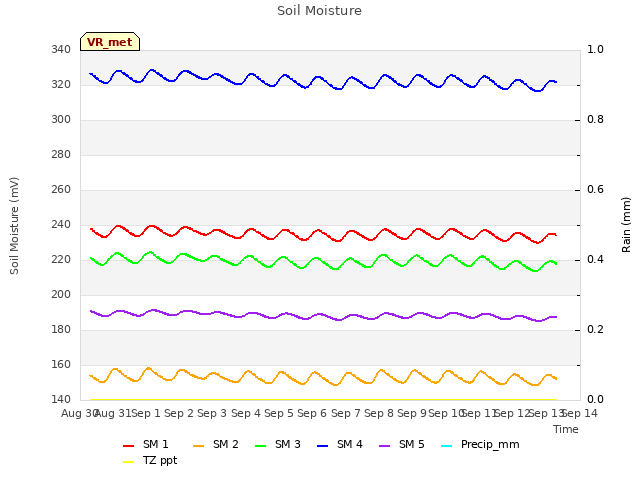This screenshot has height=480, width=640.
Task: Select SM 2 legend entry
Action: [216, 444]
